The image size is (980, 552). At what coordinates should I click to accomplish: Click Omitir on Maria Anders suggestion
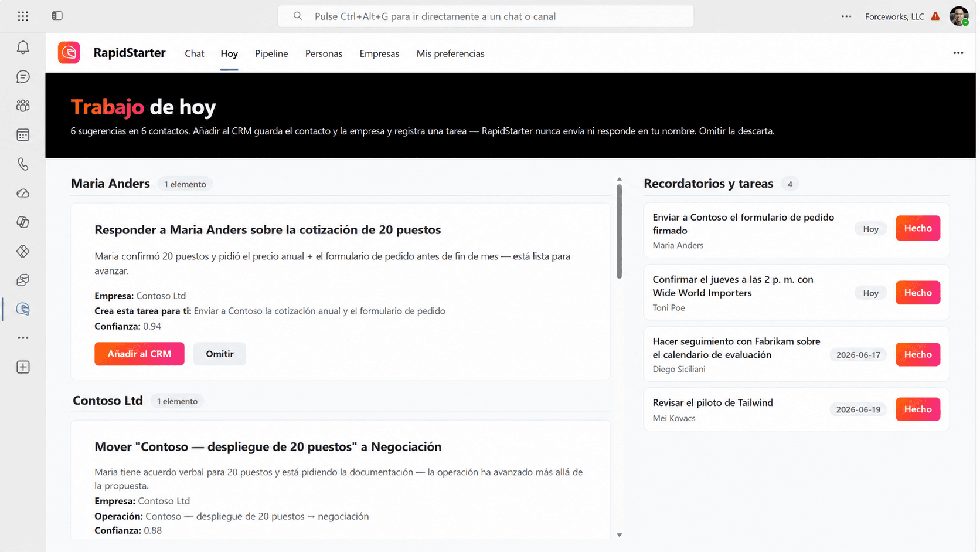[x=220, y=354]
